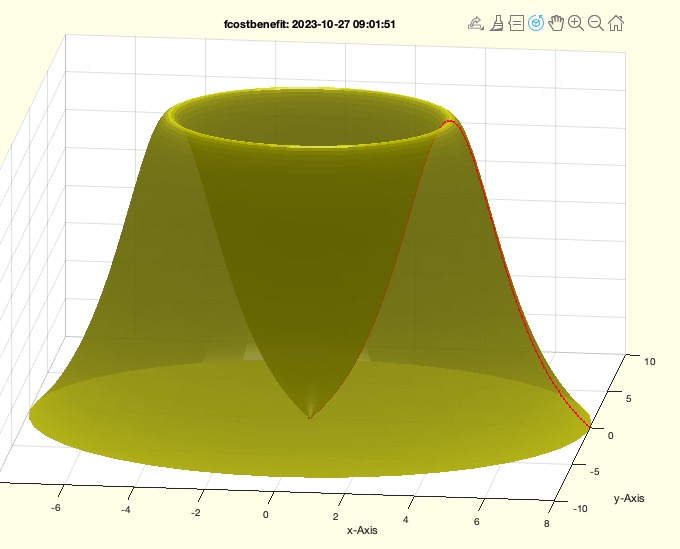Select the Brush data tool
This screenshot has width=680, height=549.
[x=496, y=22]
